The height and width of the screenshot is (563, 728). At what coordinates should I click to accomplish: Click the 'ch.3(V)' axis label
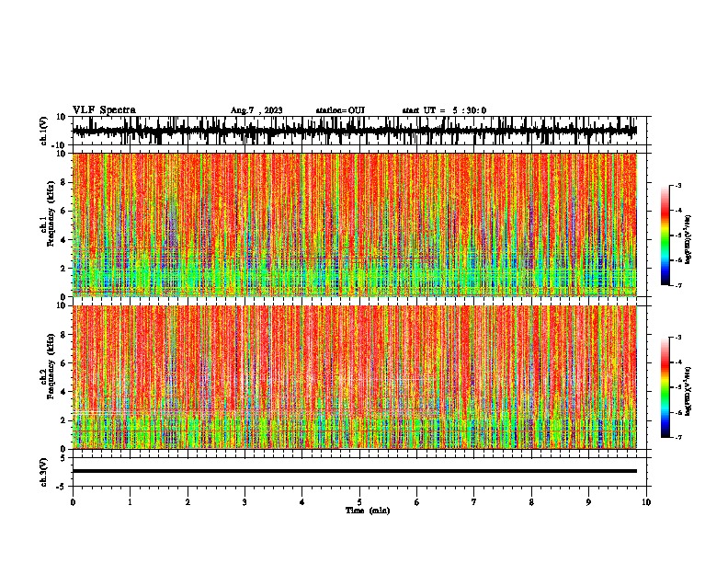click(44, 472)
